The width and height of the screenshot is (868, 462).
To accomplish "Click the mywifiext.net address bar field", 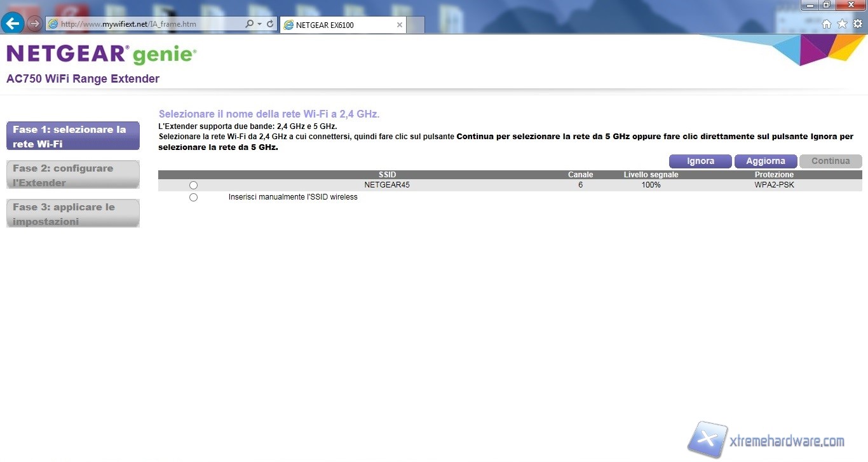I will (x=146, y=24).
